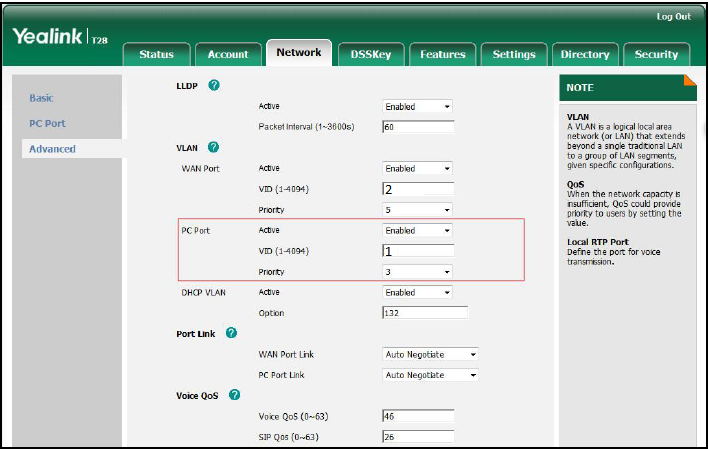Viewport: 708px width, 449px height.
Task: Open the WAN Port Link Auto Negotiate dropdown
Action: coord(430,355)
